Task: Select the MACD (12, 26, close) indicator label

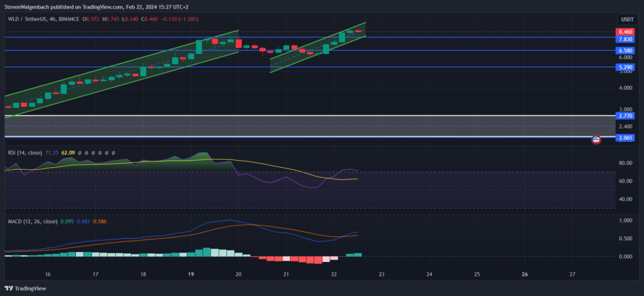Action: [x=30, y=221]
